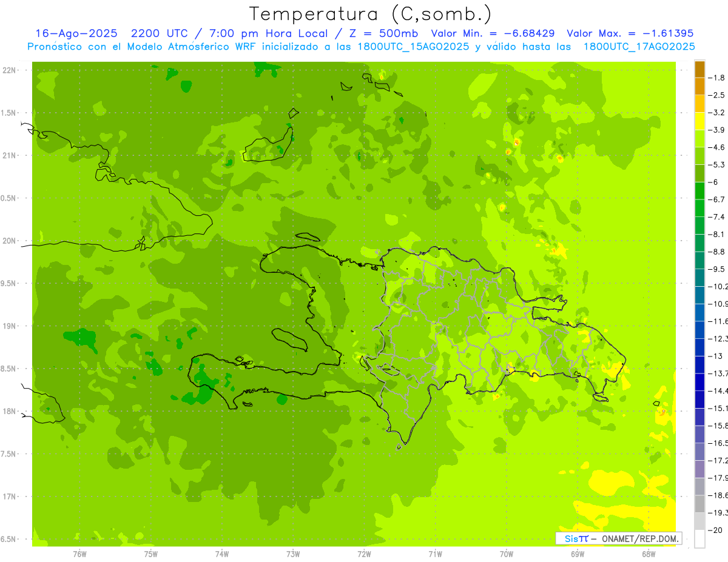The width and height of the screenshot is (728, 562).
Task: Click the "-17.2" colorbar label
Action: pyautogui.click(x=718, y=461)
